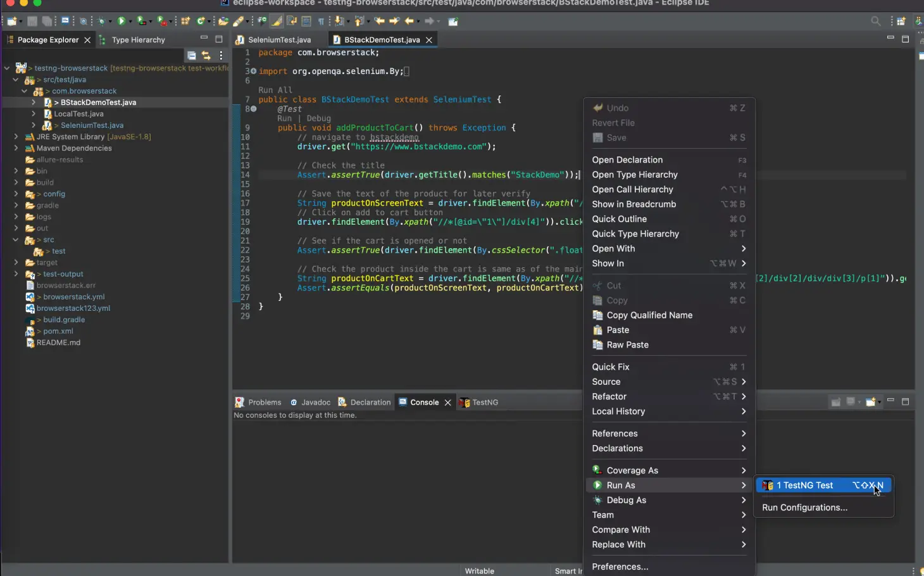Collapse the com.browserstack package node
This screenshot has height=576, width=924.
point(25,91)
